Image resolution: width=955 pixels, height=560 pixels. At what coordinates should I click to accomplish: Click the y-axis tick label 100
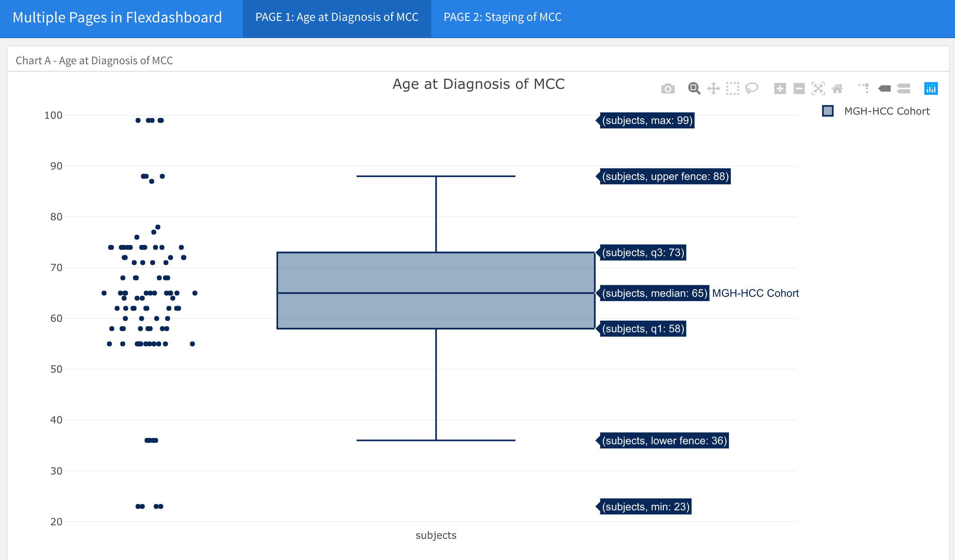tap(53, 115)
